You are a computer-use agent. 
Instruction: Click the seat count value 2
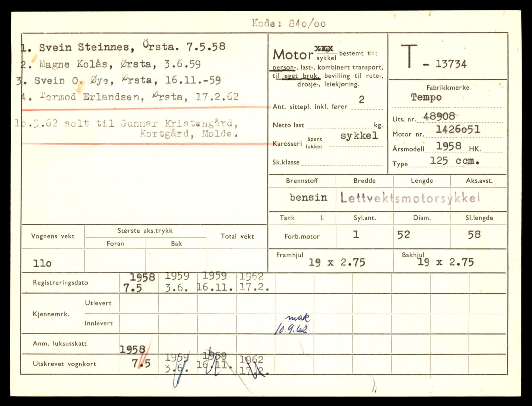point(361,100)
